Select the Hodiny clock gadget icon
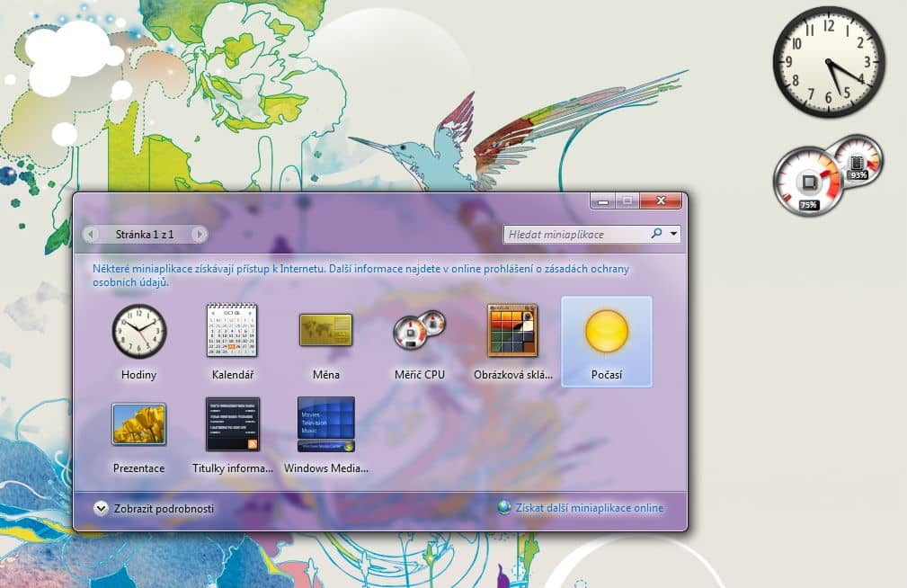Screen dimensions: 907x588 (138, 331)
